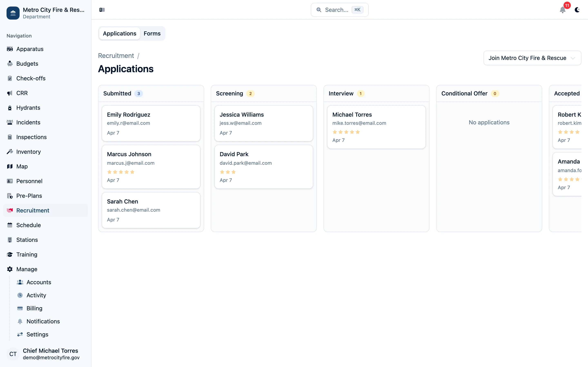Screen dimensions: 588x367
Task: Click the Manage gear icon
Action: pyautogui.click(x=10, y=269)
